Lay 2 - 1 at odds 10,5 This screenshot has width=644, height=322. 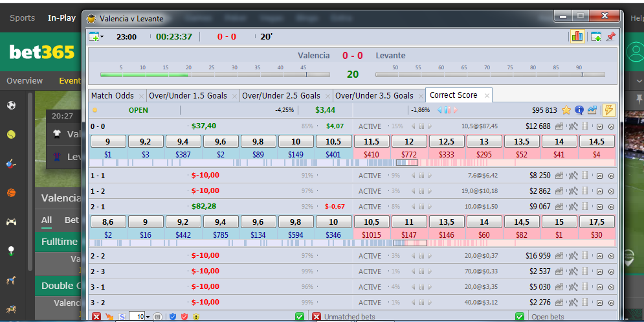pyautogui.click(x=372, y=222)
